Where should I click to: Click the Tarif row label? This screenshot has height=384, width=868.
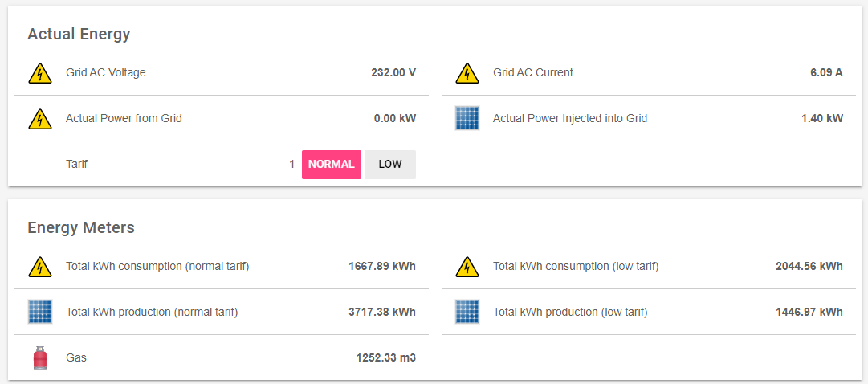pyautogui.click(x=77, y=165)
